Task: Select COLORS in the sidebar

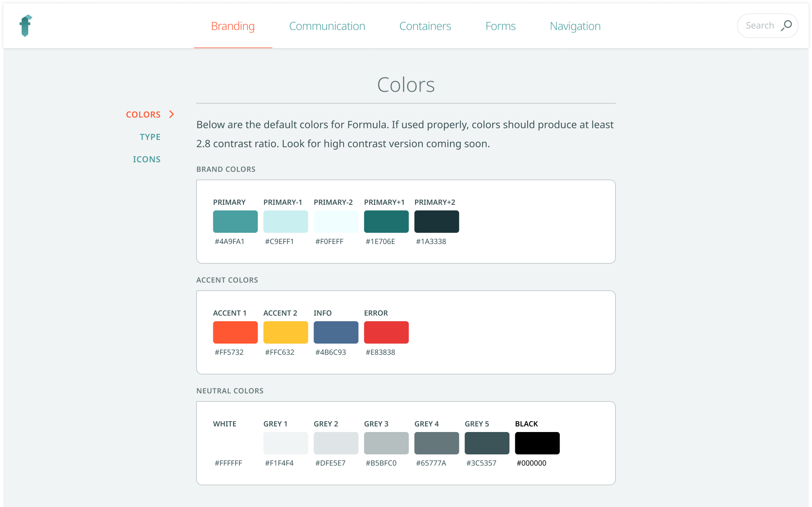Action: (x=143, y=115)
